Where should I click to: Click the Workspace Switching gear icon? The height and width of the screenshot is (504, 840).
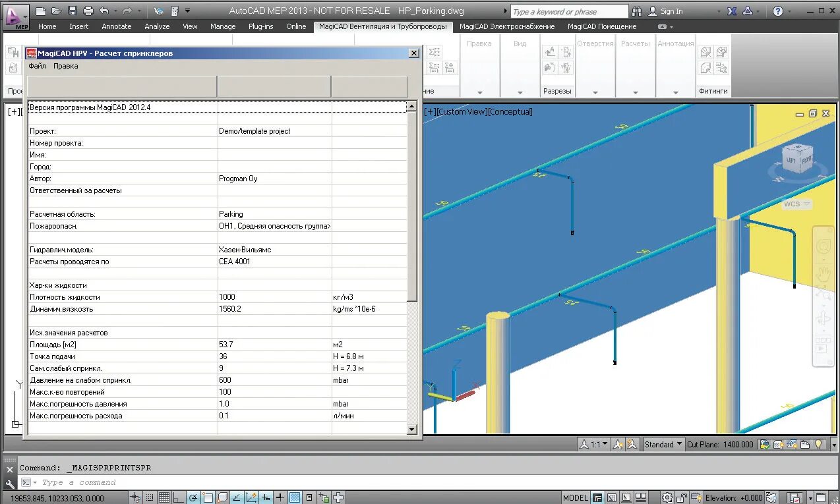(667, 497)
